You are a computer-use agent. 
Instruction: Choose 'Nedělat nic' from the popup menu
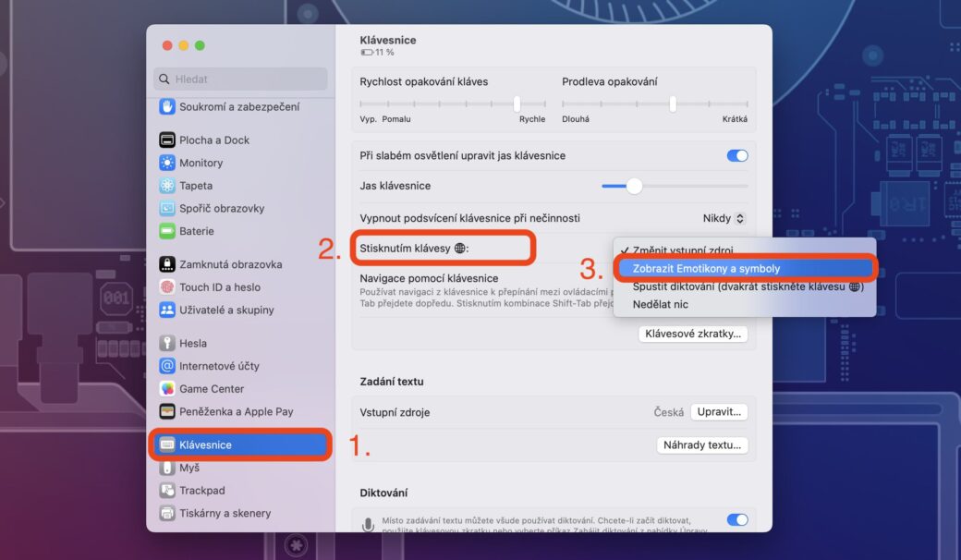(661, 304)
